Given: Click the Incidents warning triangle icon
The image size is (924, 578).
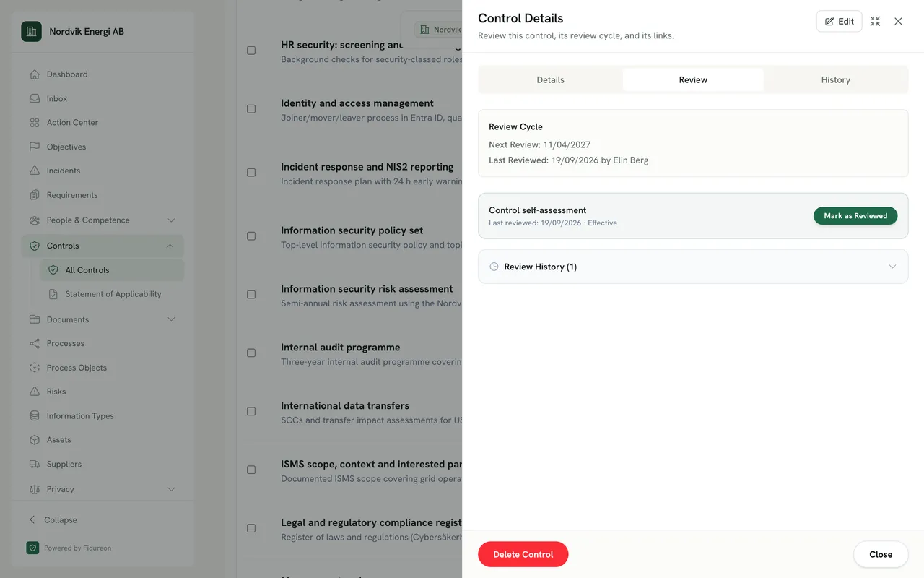Looking at the screenshot, I should pyautogui.click(x=35, y=171).
